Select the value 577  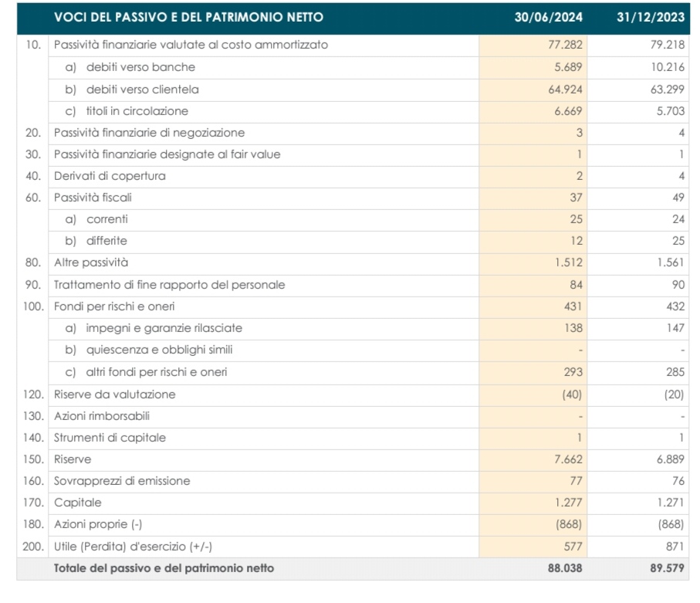tap(573, 547)
